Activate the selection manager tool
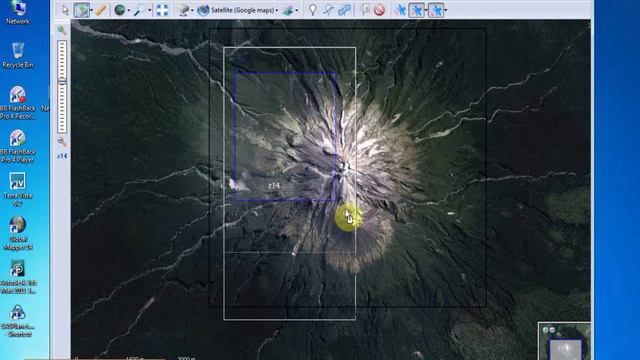Viewport: 640px width, 360px height. coord(81,10)
